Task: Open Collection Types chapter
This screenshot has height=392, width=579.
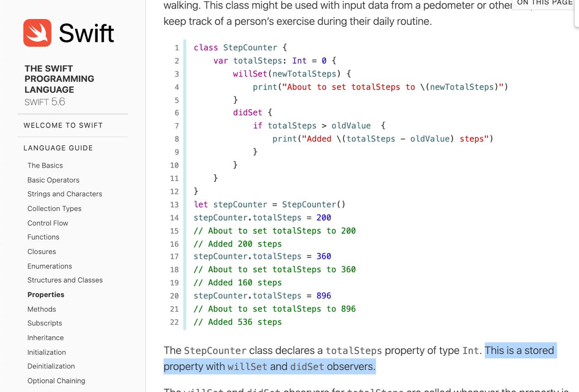Action: pyautogui.click(x=54, y=208)
